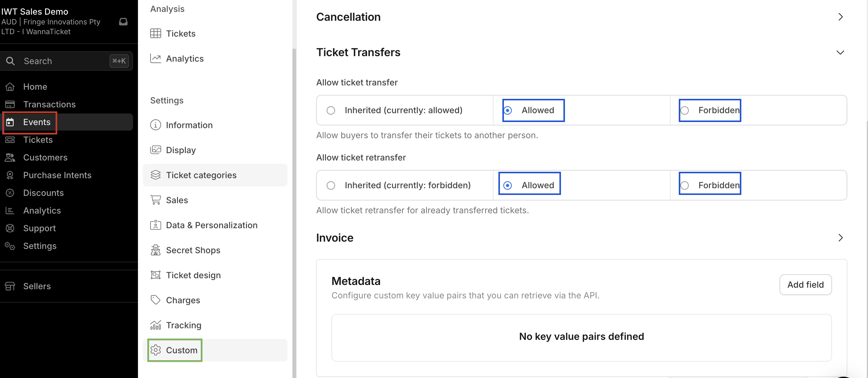This screenshot has height=378, width=868.
Task: Click the Search field in sidebar
Action: coord(64,61)
